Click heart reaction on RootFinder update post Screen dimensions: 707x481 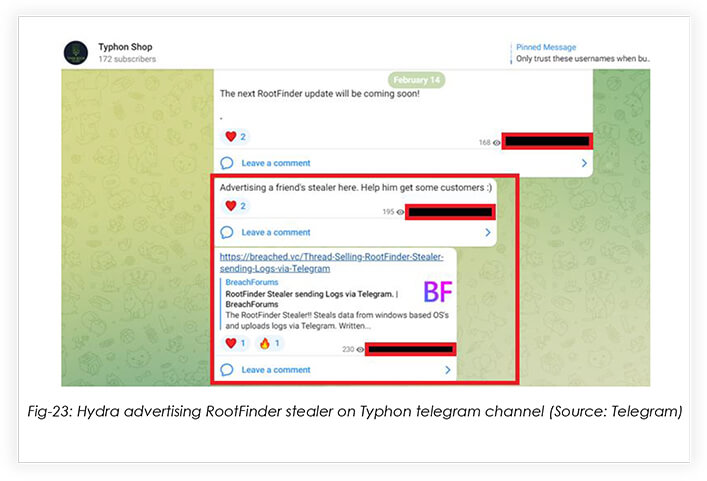235,137
